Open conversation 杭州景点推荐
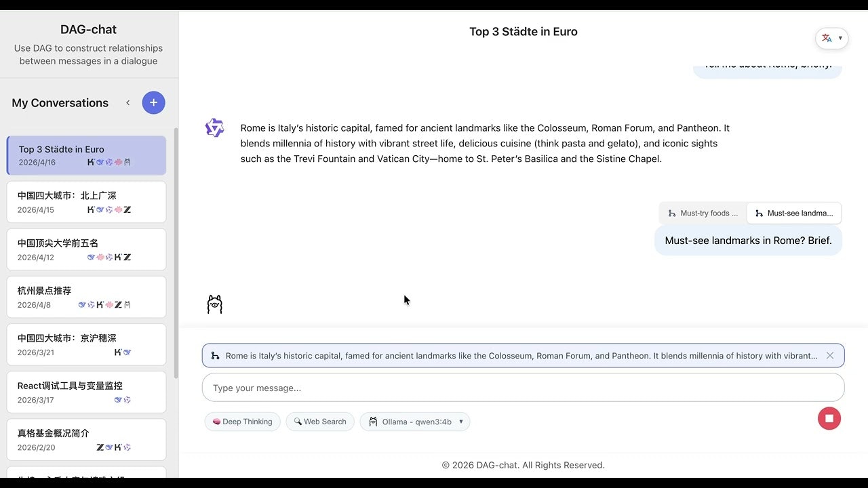 [86, 297]
